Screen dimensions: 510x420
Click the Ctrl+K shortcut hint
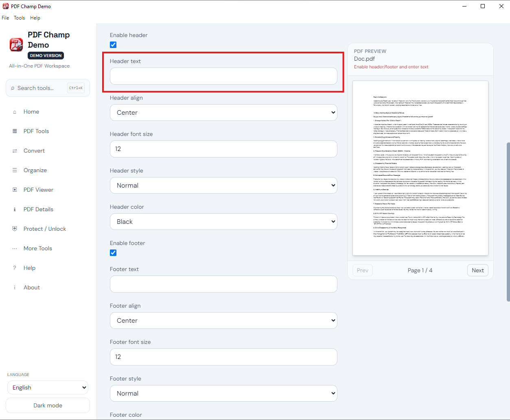76,88
